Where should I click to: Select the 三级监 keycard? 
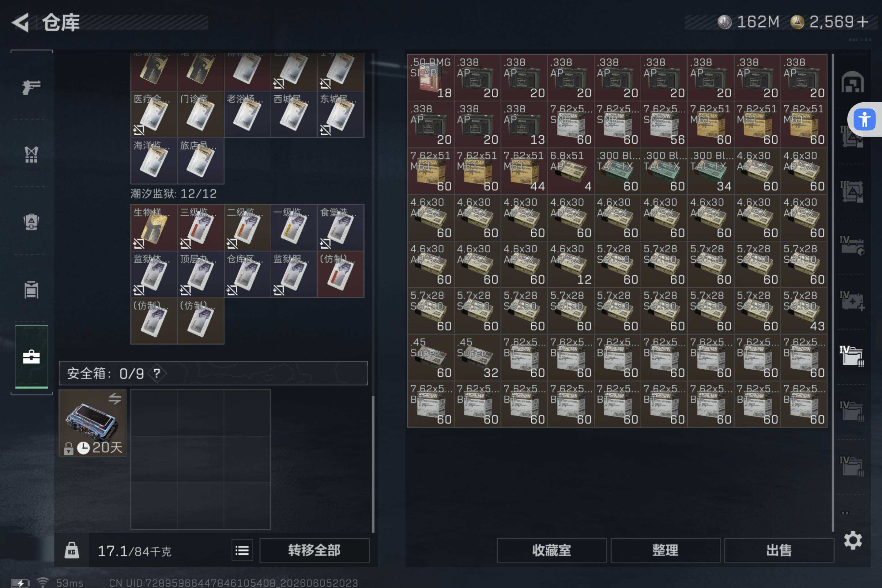200,227
